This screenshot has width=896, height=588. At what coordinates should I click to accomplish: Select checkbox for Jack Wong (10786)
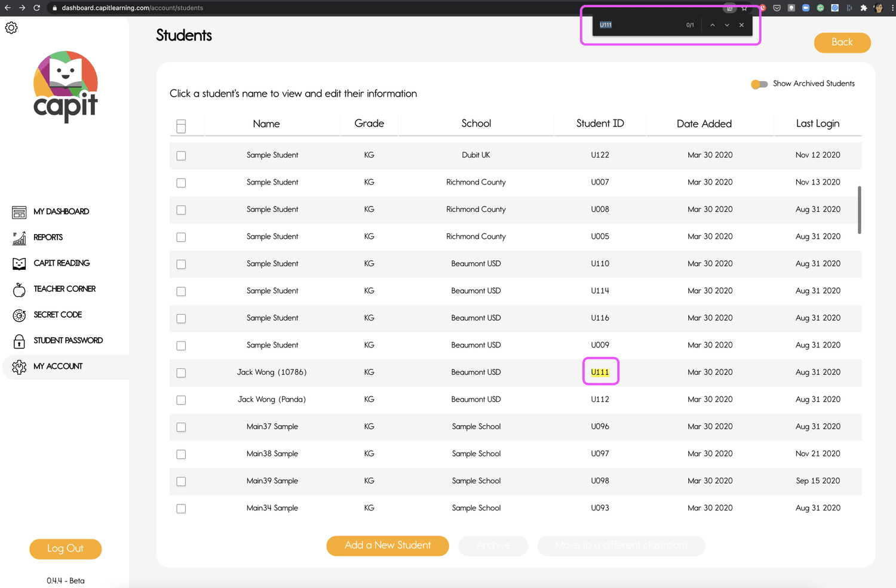pos(181,373)
